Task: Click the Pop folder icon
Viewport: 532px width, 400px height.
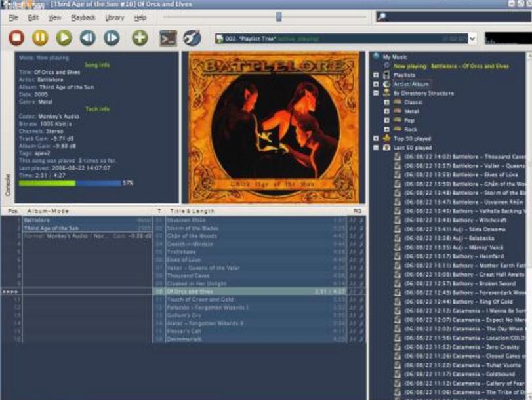Action: (398, 120)
